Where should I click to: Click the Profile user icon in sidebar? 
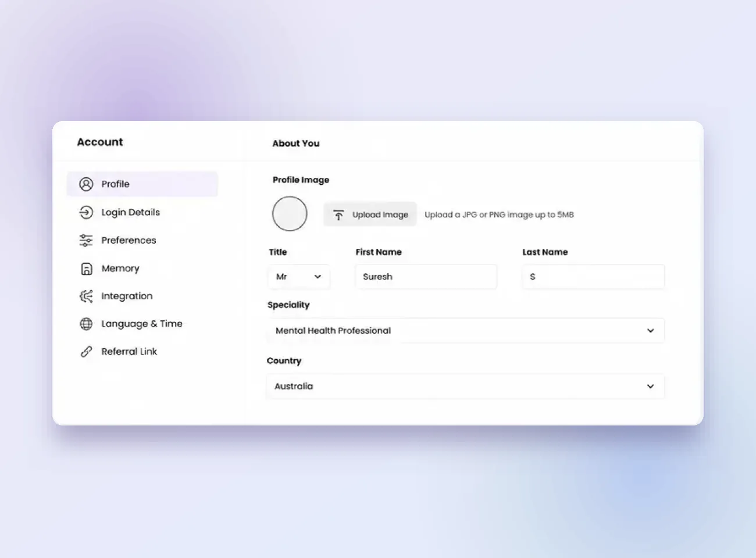point(86,184)
